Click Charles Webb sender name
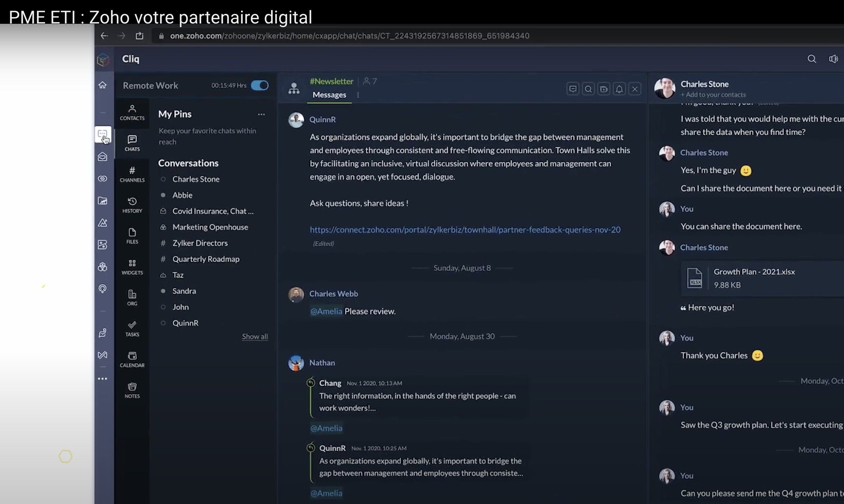Image resolution: width=844 pixels, height=504 pixels. 333,294
